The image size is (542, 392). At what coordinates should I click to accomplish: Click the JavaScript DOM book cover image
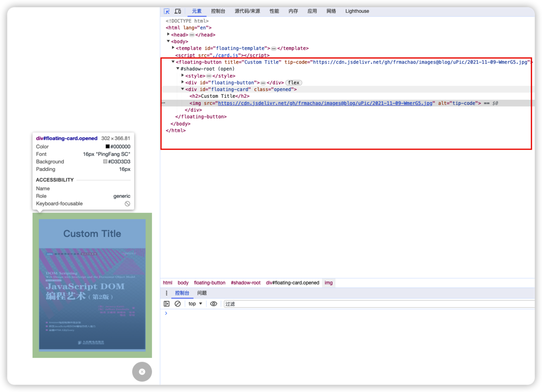point(92,299)
